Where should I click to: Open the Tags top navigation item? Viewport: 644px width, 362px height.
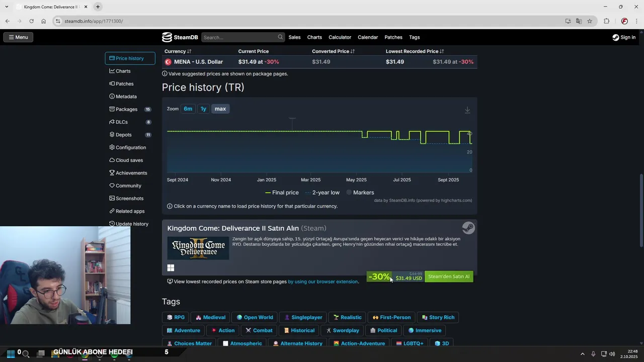pos(414,37)
